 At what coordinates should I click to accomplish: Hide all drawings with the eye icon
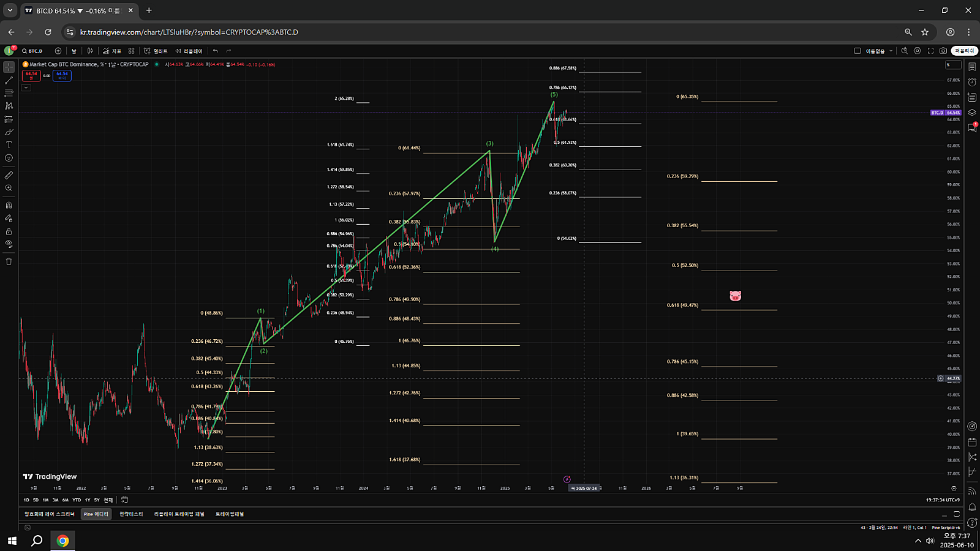[9, 244]
